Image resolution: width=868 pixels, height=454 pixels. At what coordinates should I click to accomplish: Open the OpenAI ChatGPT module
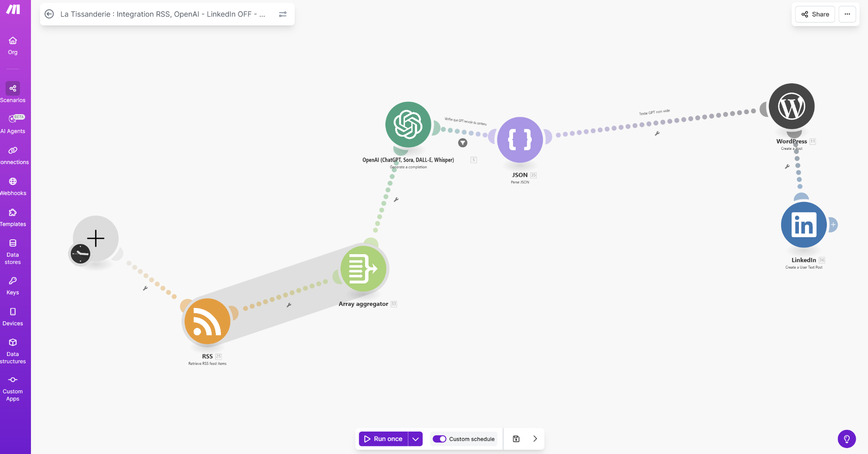pos(408,125)
